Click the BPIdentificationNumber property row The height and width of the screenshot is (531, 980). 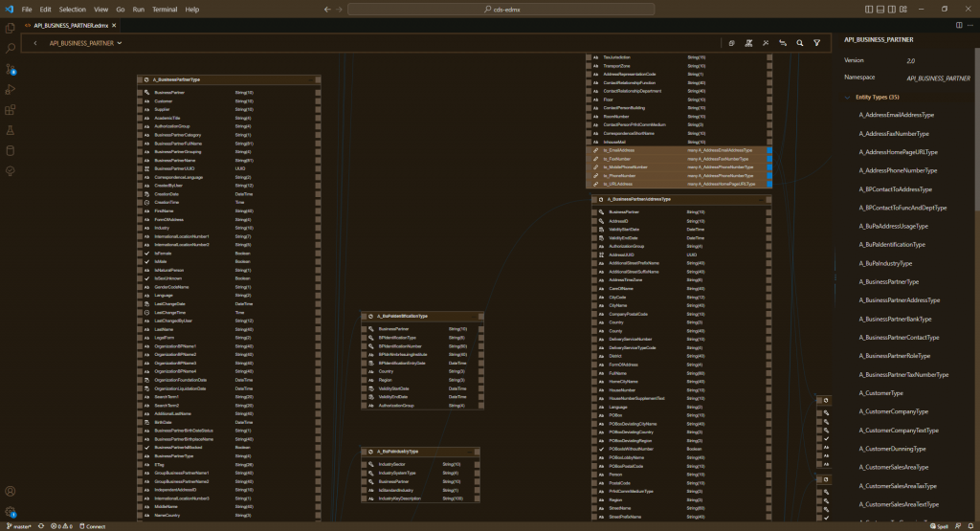pos(422,346)
